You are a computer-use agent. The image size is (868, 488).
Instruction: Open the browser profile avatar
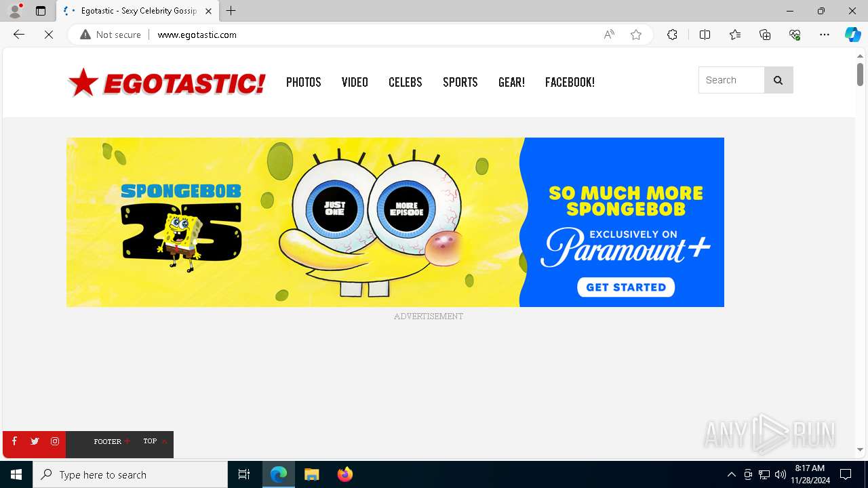(15, 11)
